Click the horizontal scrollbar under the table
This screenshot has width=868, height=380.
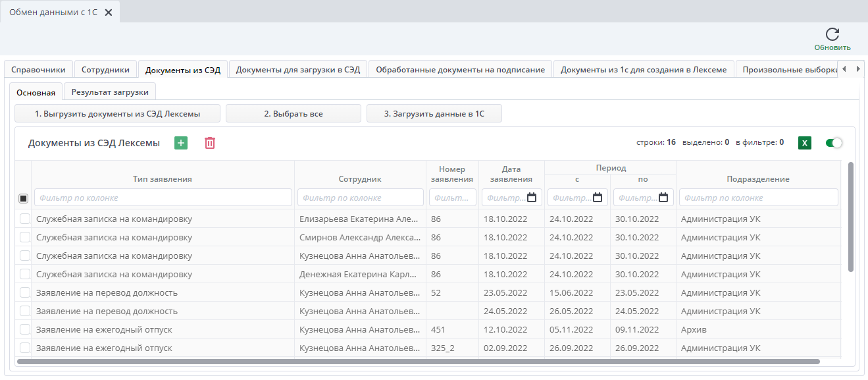418,362
